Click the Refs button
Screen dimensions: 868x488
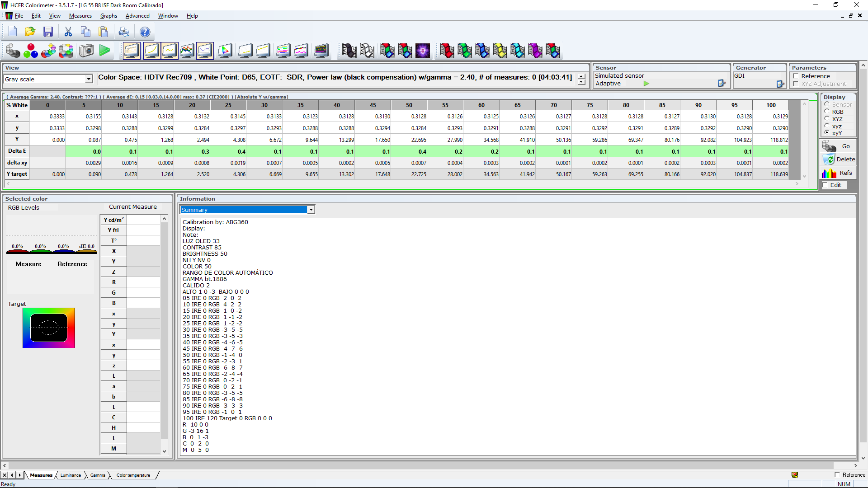[839, 173]
